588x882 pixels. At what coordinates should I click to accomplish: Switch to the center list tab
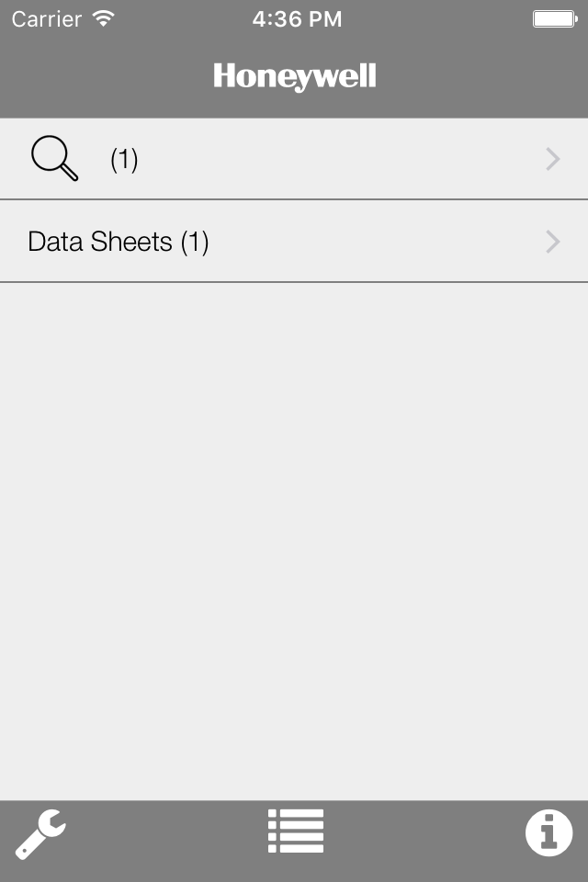(296, 831)
